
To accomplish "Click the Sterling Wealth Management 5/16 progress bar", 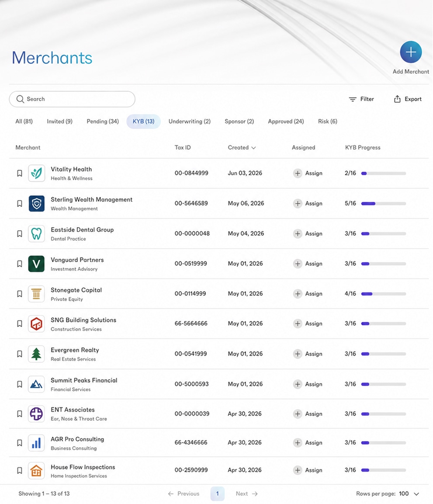I will [384, 203].
